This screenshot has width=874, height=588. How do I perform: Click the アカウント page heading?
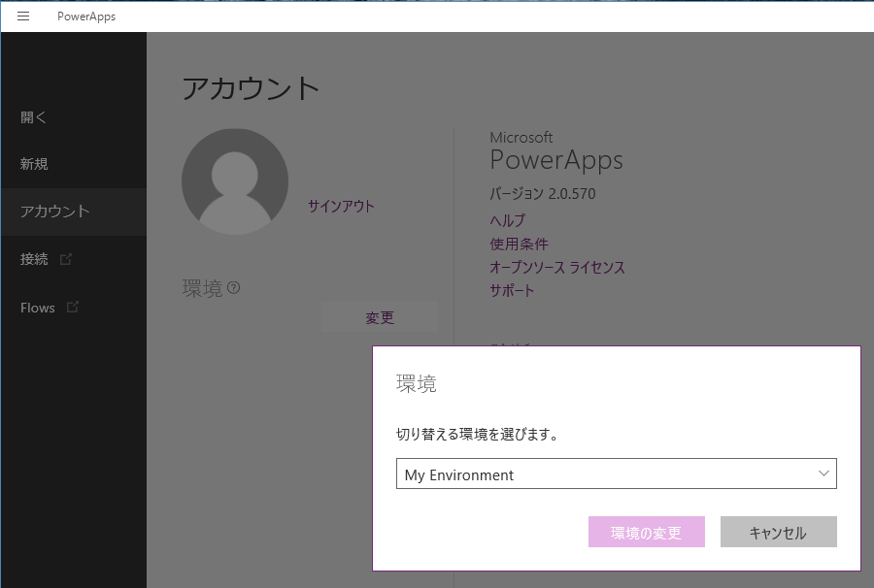251,88
